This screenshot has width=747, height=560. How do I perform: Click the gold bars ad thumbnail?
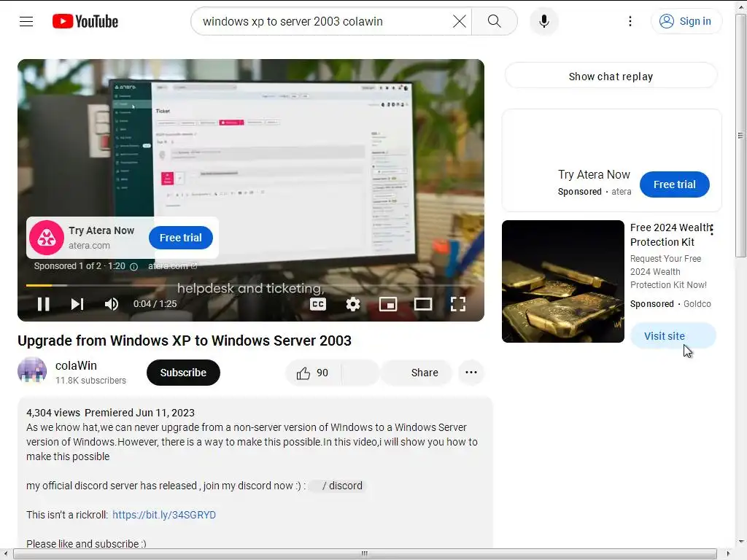click(562, 281)
